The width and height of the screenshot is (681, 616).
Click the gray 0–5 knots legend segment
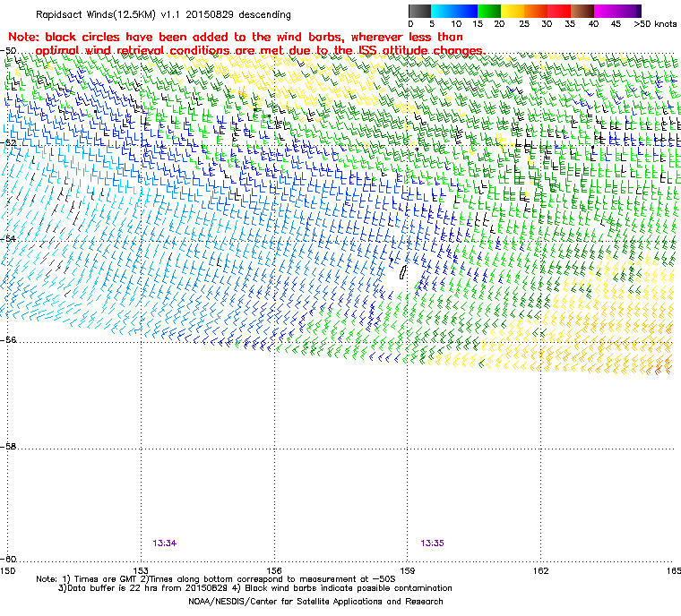click(x=419, y=11)
